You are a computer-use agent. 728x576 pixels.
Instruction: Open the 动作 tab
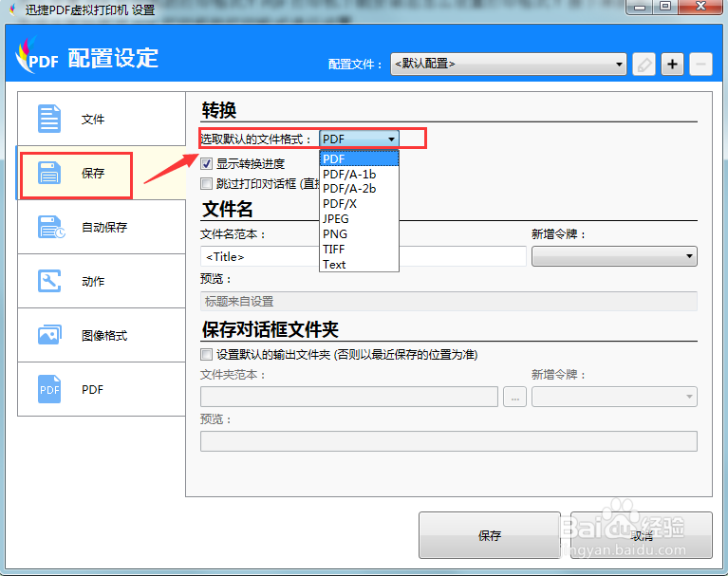coord(102,281)
